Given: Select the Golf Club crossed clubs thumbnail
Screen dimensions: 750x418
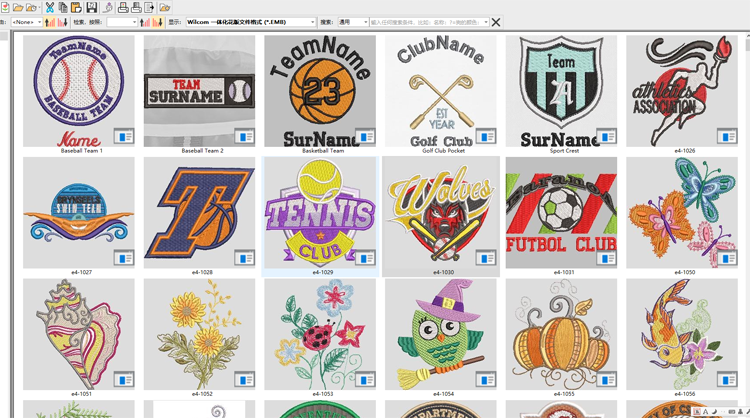Looking at the screenshot, I should coord(441,91).
